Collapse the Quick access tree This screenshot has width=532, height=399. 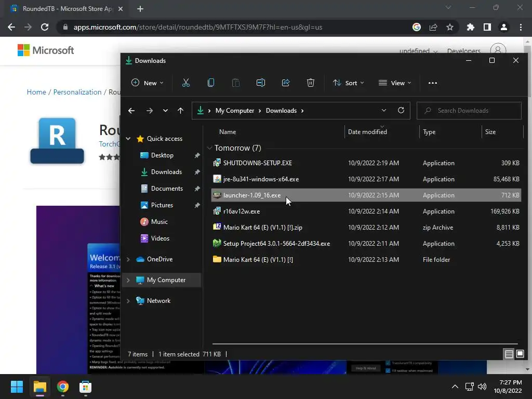click(128, 138)
